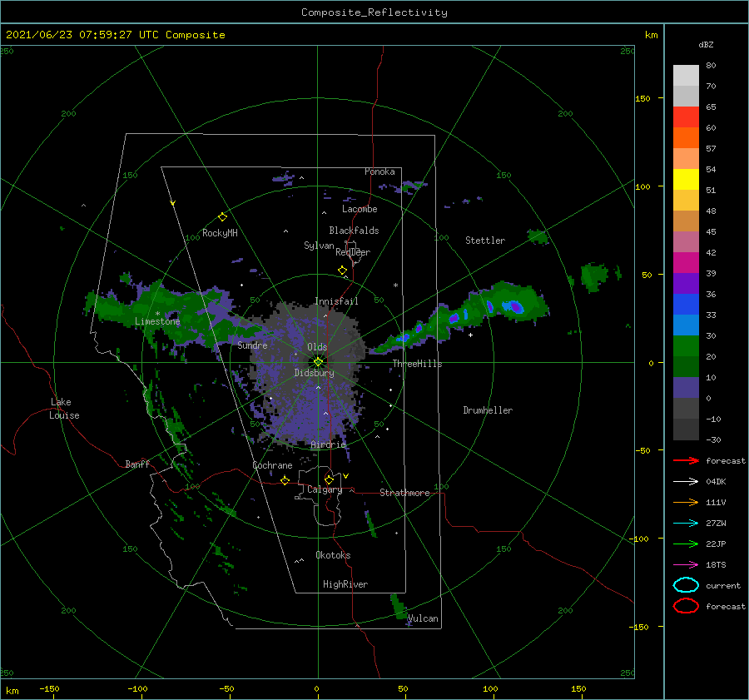Click the dBZ legend heading

706,44
